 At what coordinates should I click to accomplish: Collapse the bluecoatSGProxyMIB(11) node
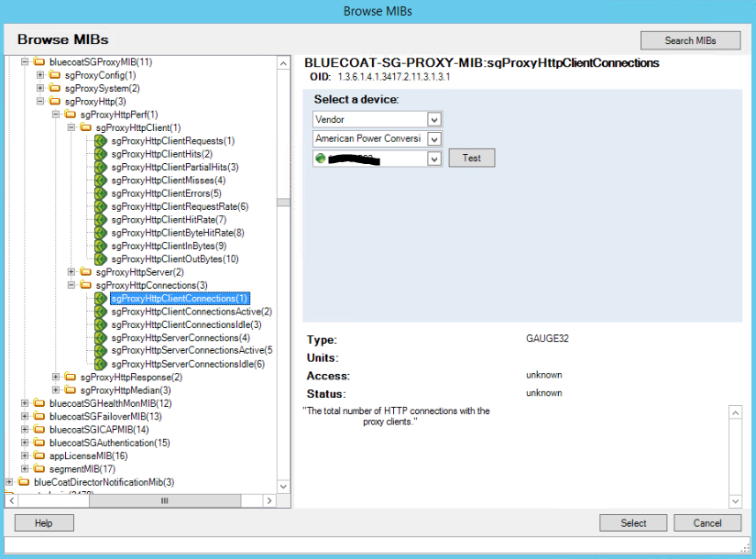point(25,61)
